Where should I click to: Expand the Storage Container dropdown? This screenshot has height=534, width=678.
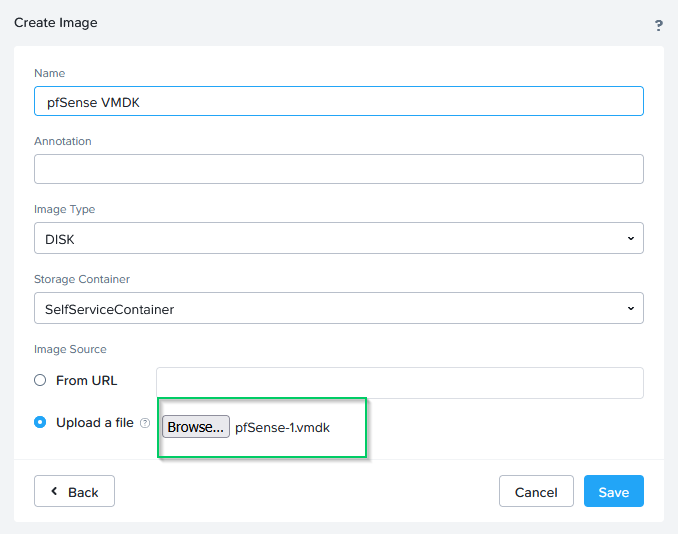pyautogui.click(x=338, y=308)
